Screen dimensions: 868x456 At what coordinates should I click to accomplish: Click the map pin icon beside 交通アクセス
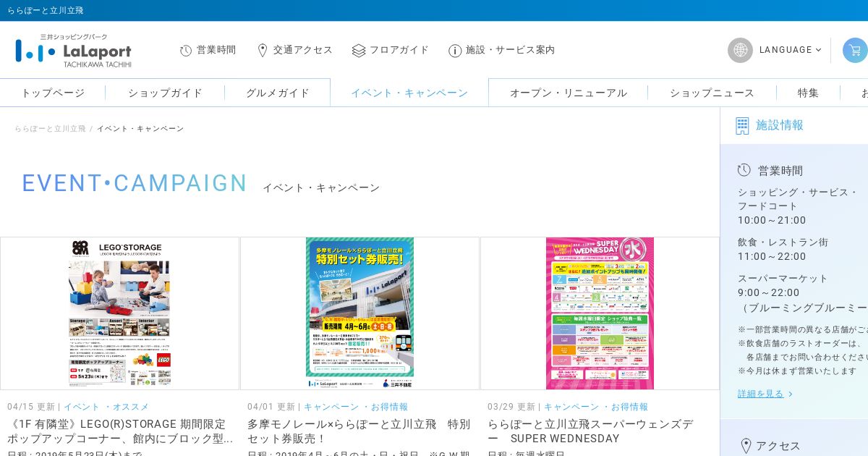[x=263, y=50]
